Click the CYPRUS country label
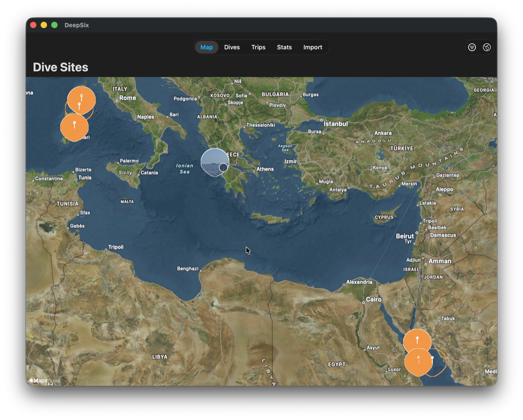 click(x=384, y=217)
